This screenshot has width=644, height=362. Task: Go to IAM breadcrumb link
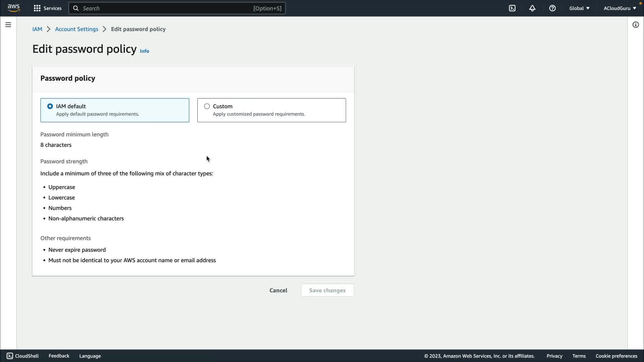coord(37,29)
